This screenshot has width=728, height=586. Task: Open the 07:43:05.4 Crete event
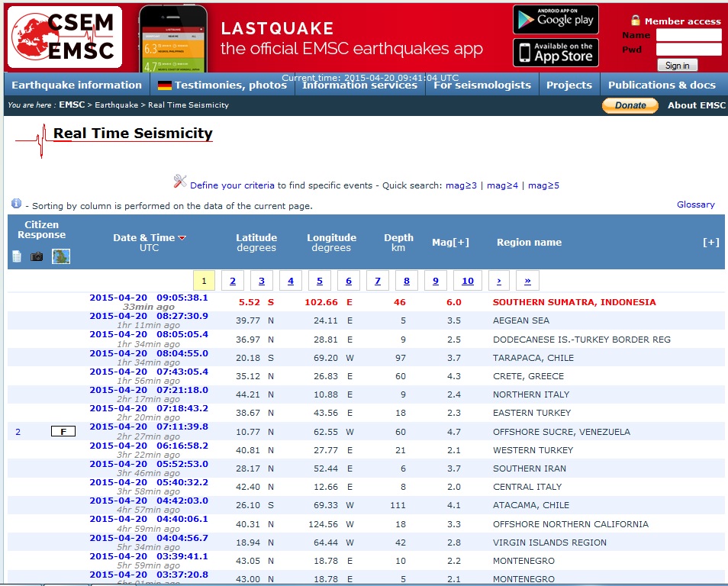pos(149,372)
